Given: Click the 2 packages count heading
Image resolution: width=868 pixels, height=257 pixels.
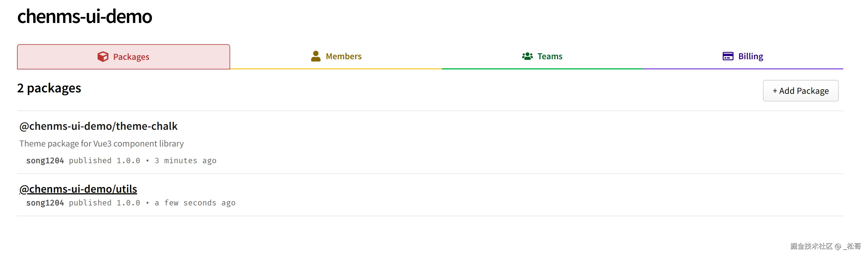Looking at the screenshot, I should [49, 88].
